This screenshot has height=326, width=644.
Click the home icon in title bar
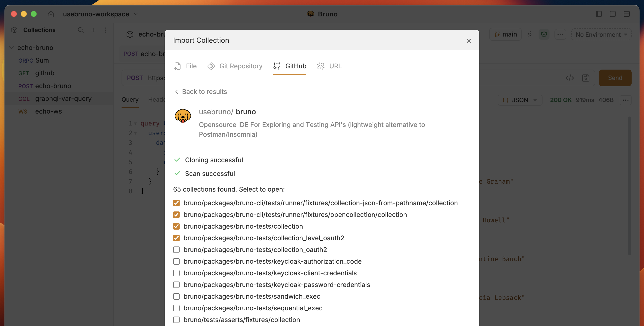pyautogui.click(x=51, y=14)
